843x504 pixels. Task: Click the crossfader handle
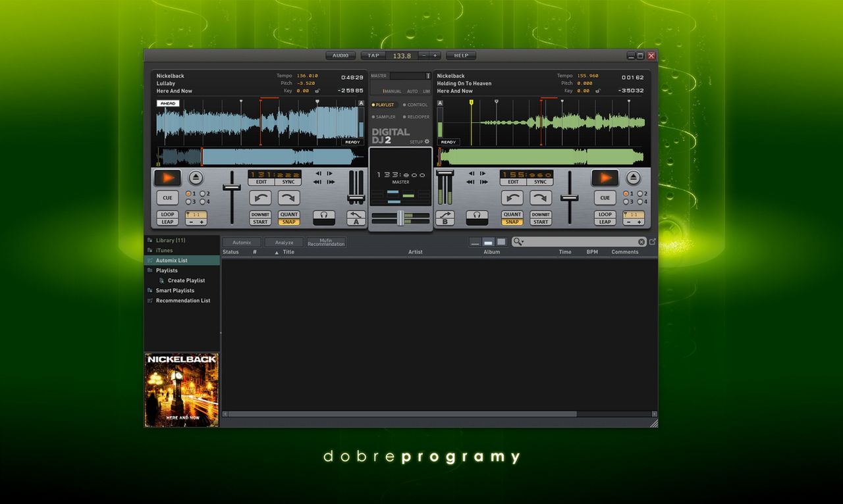[x=400, y=218]
